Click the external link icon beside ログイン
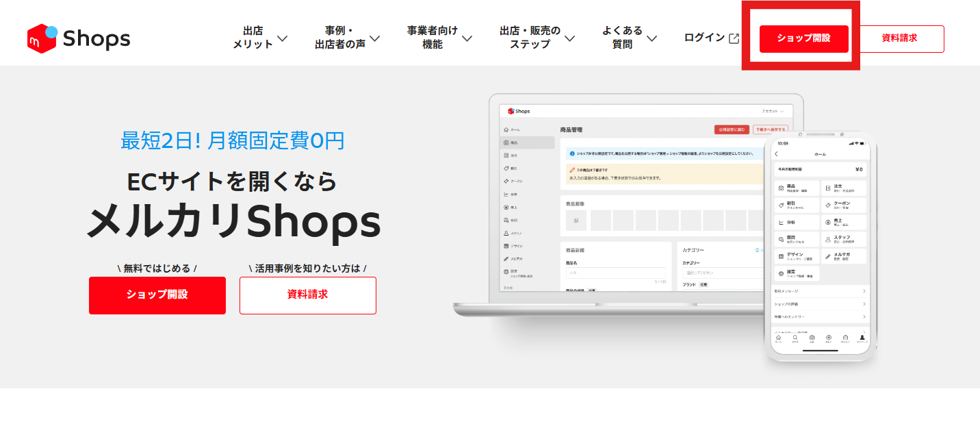980x424 pixels. pos(734,38)
